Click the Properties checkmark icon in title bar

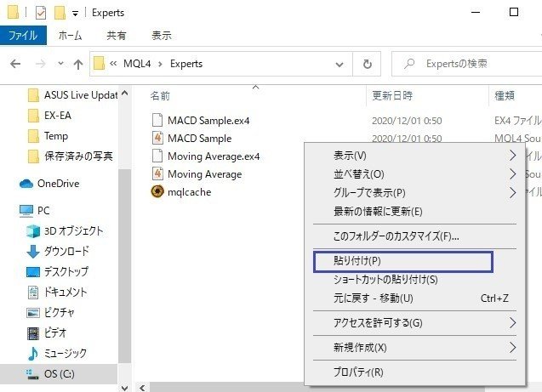click(41, 13)
